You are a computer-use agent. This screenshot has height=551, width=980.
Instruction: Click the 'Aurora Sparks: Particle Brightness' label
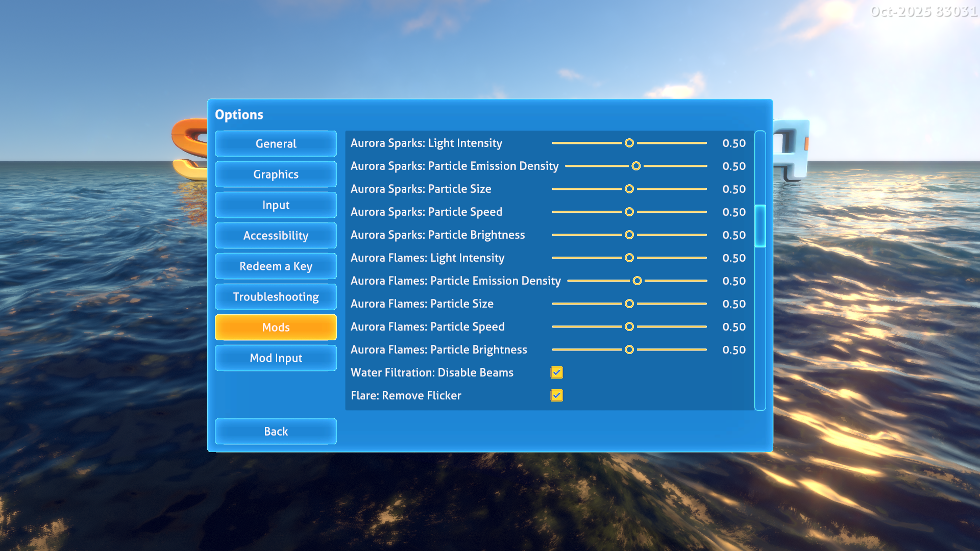point(437,235)
